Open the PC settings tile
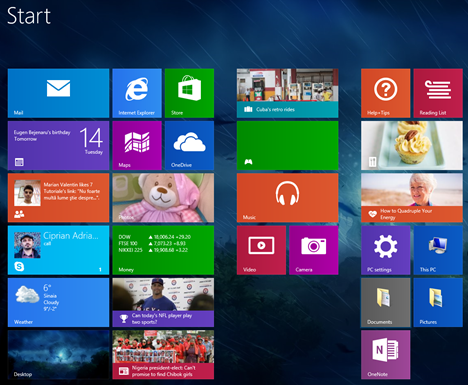Screen dimensions: 468x385 (386, 250)
